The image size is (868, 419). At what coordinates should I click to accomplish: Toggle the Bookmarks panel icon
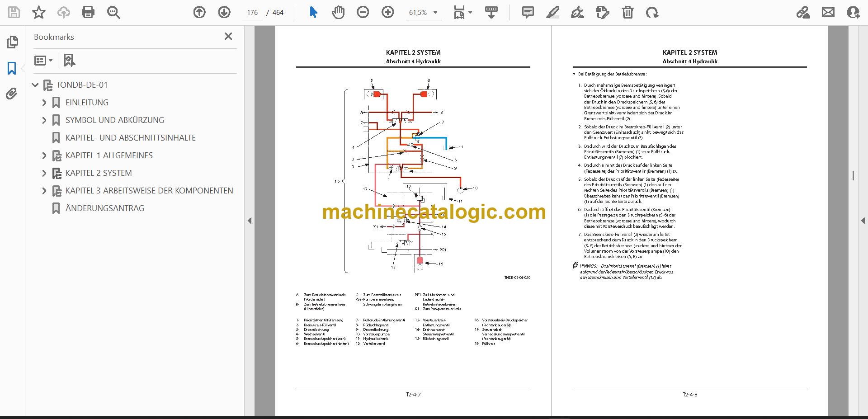click(x=12, y=68)
